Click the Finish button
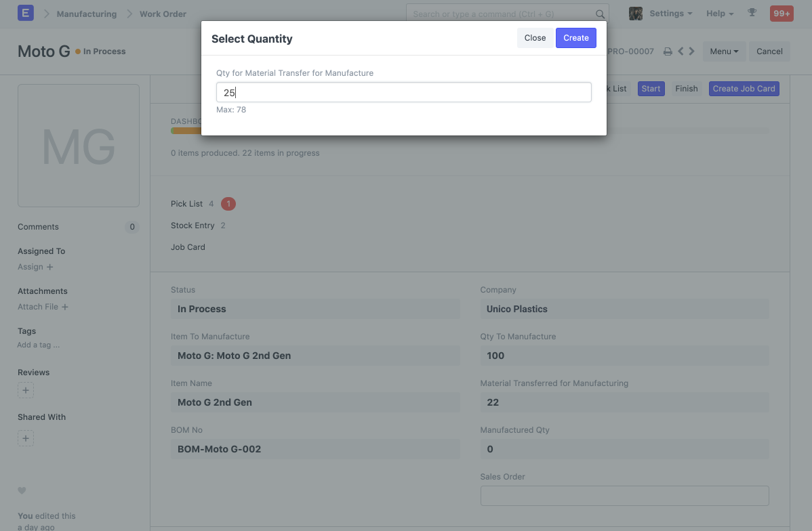The width and height of the screenshot is (812, 531). pos(686,88)
